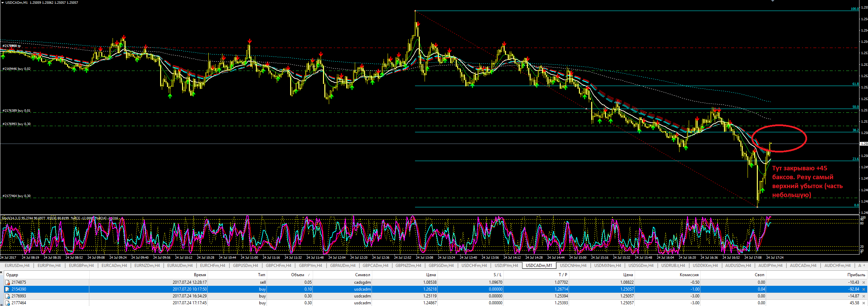Switch to the GBPUSDm,H4 chart tab
868x306 pixels.
click(x=246, y=266)
